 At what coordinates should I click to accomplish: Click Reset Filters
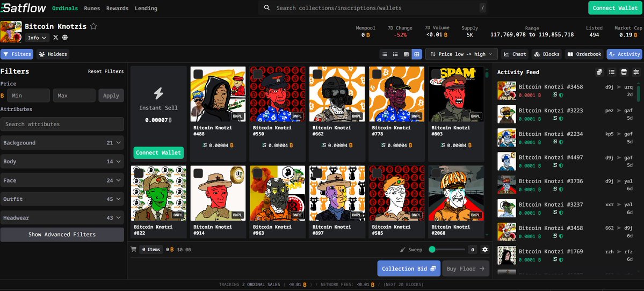(x=106, y=71)
